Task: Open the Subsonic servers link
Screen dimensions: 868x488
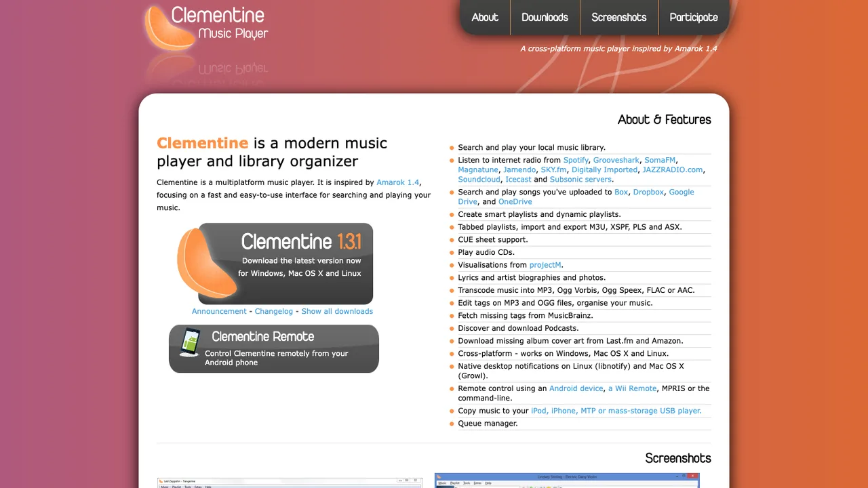Action: 581,180
